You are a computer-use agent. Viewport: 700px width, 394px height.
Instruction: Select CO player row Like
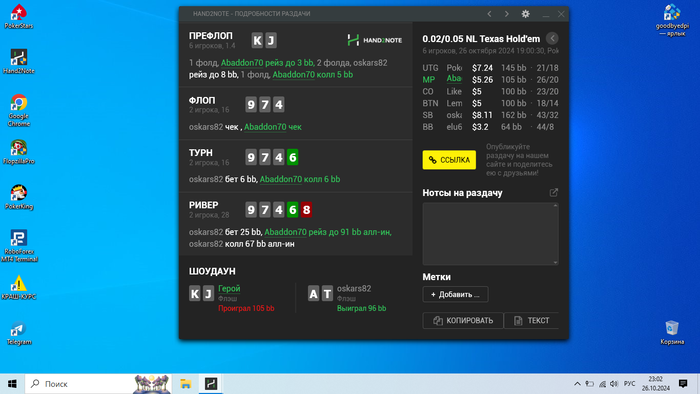pos(490,91)
